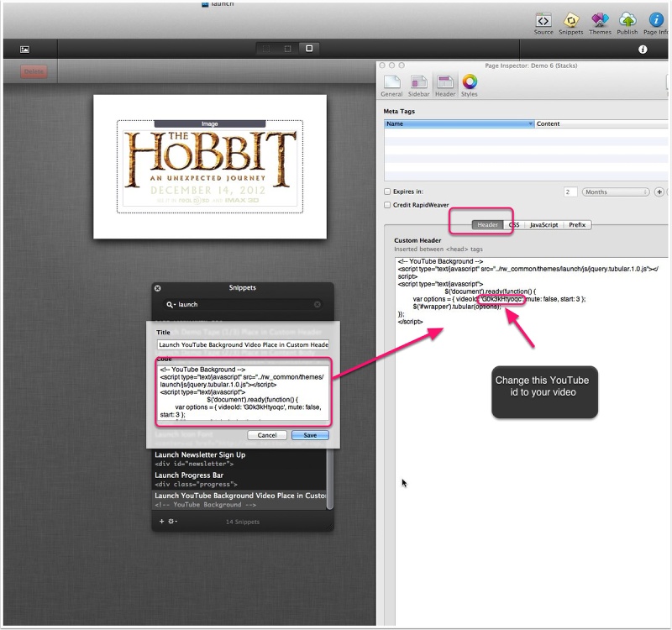The height and width of the screenshot is (630, 672).
Task: Open the Themes toolbar icon
Action: 600,24
